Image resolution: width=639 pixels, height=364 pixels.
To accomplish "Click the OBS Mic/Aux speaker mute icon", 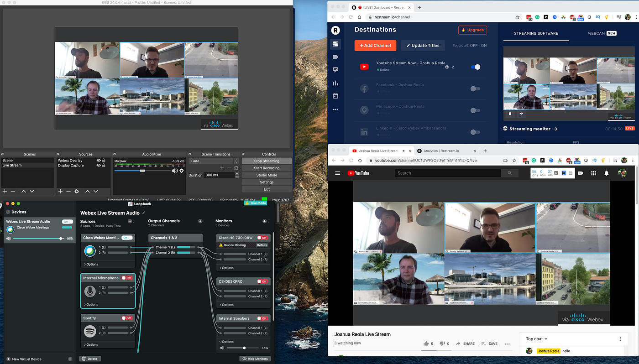I will point(174,171).
